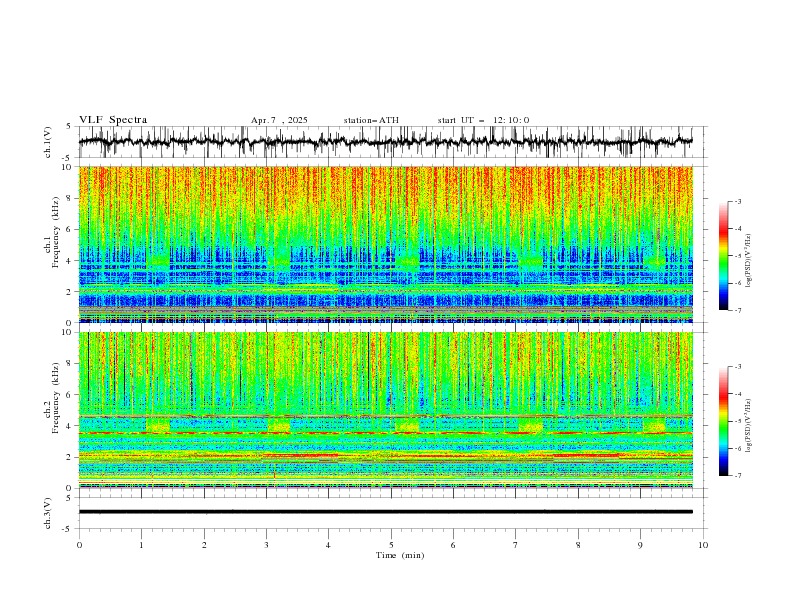Click the ch.2 colorbar log(PSD) label
Screen dimensions: 792x612
pos(749,425)
